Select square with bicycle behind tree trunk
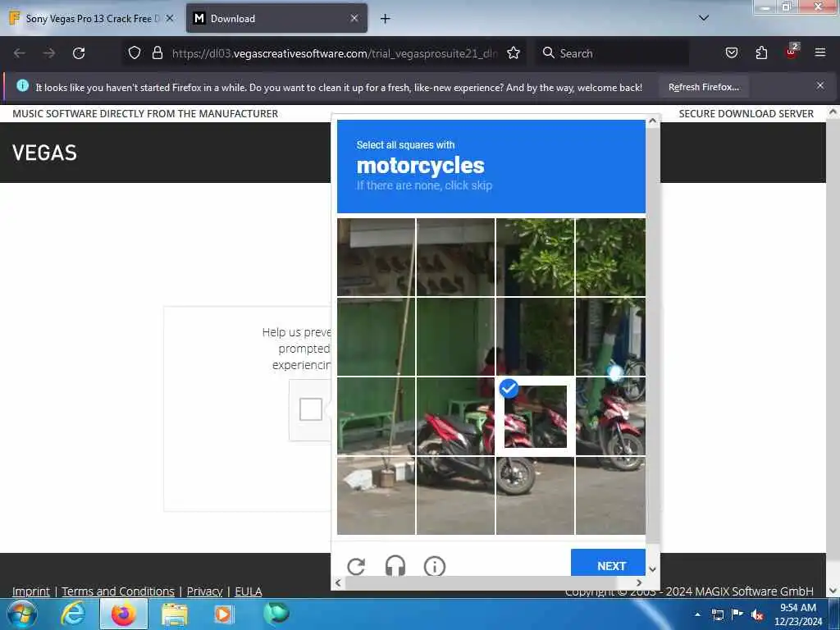The height and width of the screenshot is (630, 840). click(x=610, y=337)
